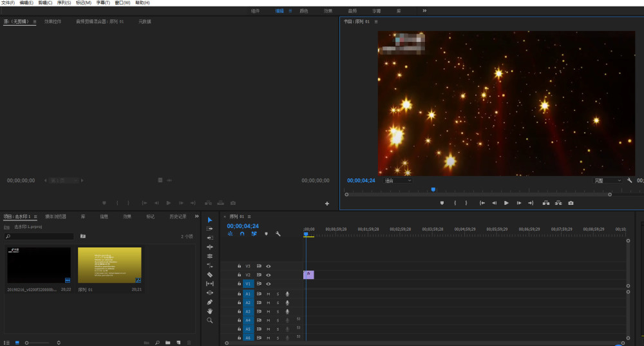644x346 pixels.
Task: Toggle insert sequences as nests button
Action: 230,234
